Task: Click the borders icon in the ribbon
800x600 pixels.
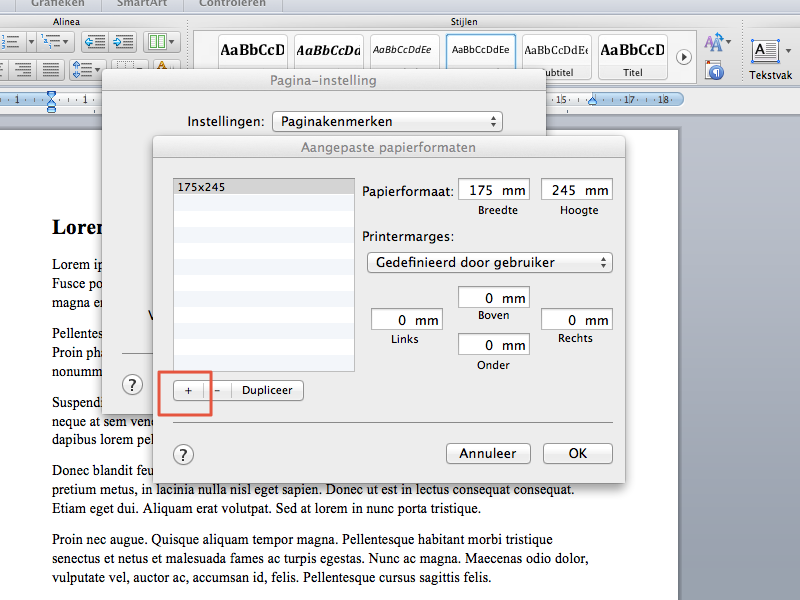Action: [126, 65]
